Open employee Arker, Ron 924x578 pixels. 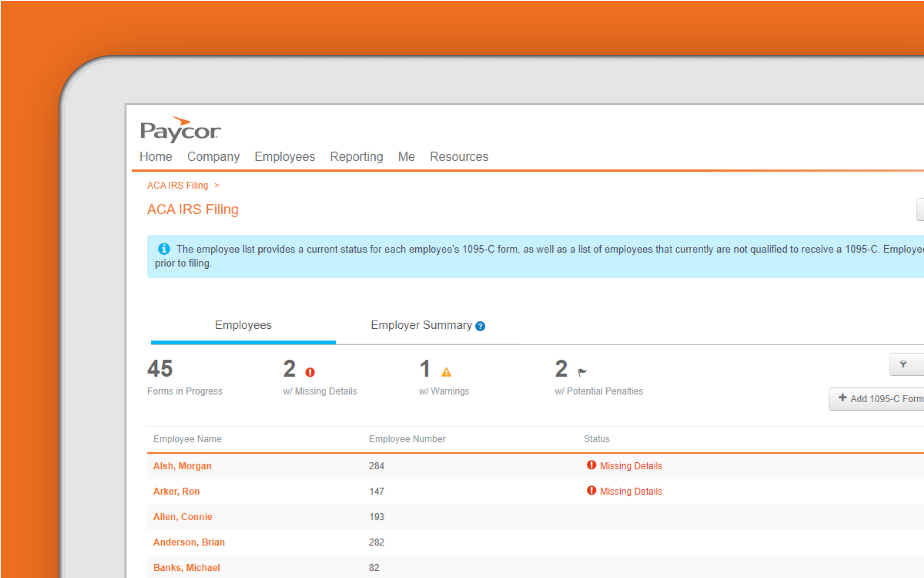point(177,491)
